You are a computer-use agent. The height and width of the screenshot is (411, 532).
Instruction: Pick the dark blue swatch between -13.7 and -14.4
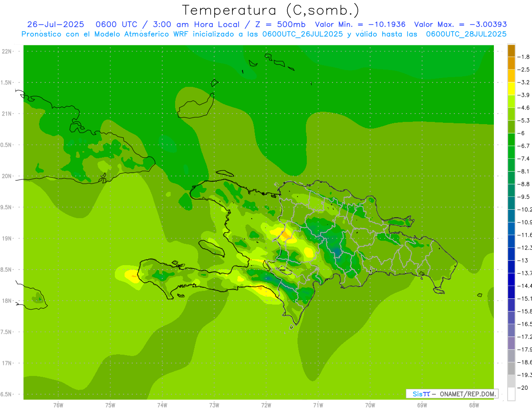click(511, 279)
